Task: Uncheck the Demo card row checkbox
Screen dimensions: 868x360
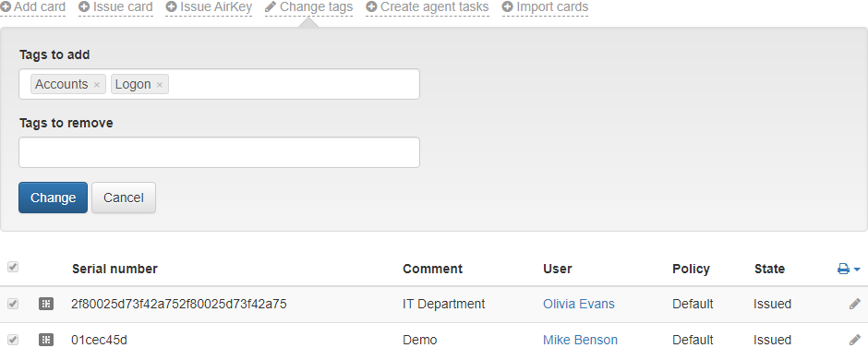Action: [x=13, y=340]
